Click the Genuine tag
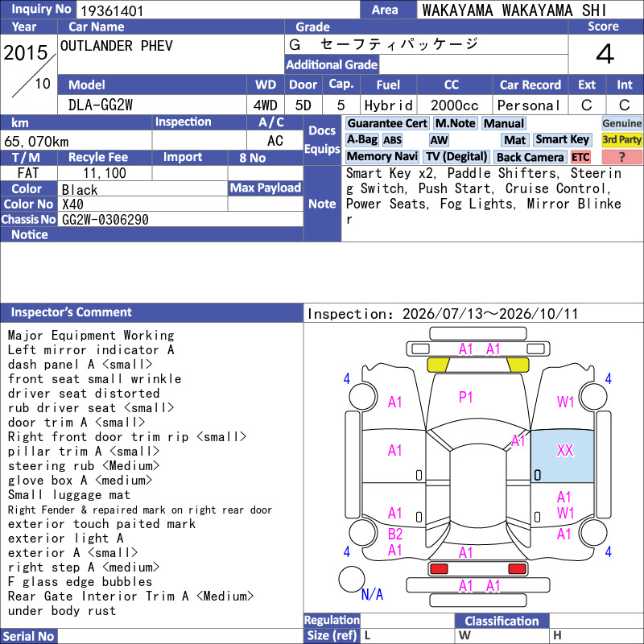Image resolution: width=644 pixels, height=644 pixels. (621, 123)
